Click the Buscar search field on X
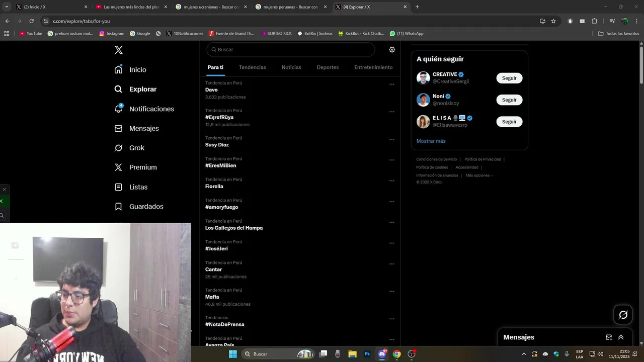 [291, 50]
